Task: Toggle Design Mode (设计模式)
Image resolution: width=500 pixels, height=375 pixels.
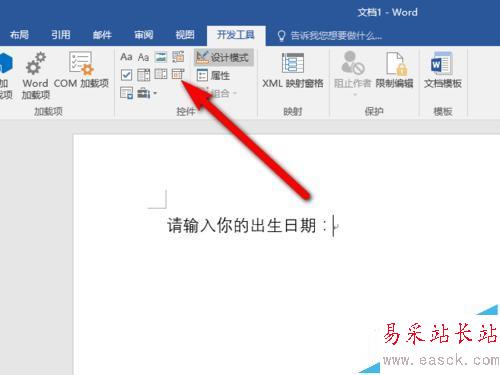Action: click(x=223, y=57)
